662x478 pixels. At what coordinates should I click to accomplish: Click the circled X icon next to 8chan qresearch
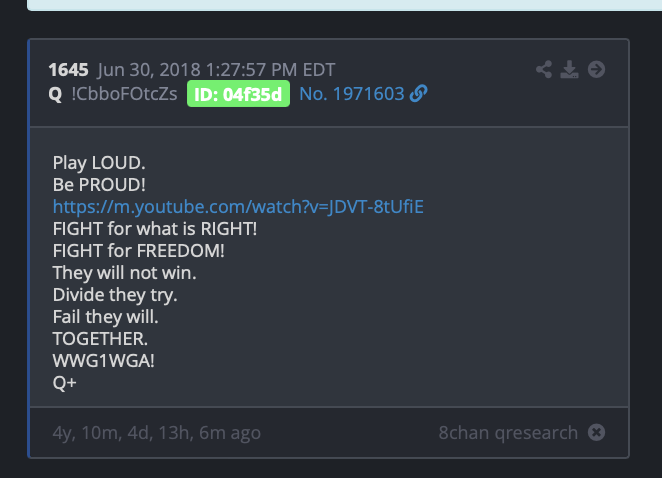coord(597,432)
